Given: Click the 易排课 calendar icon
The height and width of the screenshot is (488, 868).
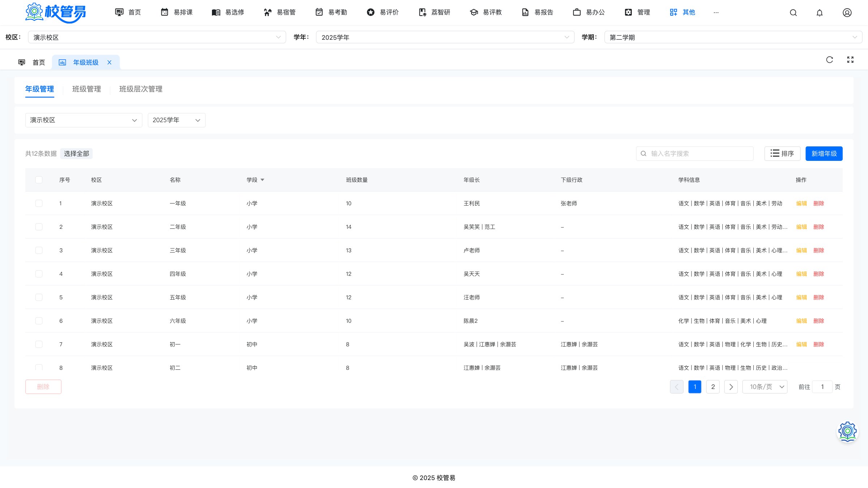Looking at the screenshot, I should (x=165, y=12).
